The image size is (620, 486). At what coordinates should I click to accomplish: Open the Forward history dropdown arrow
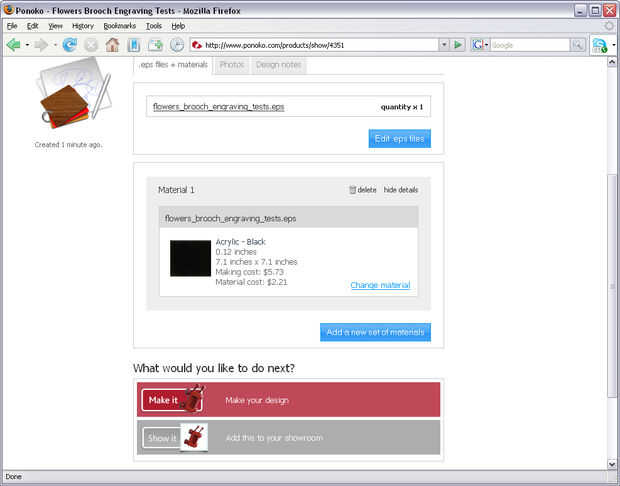(55, 45)
